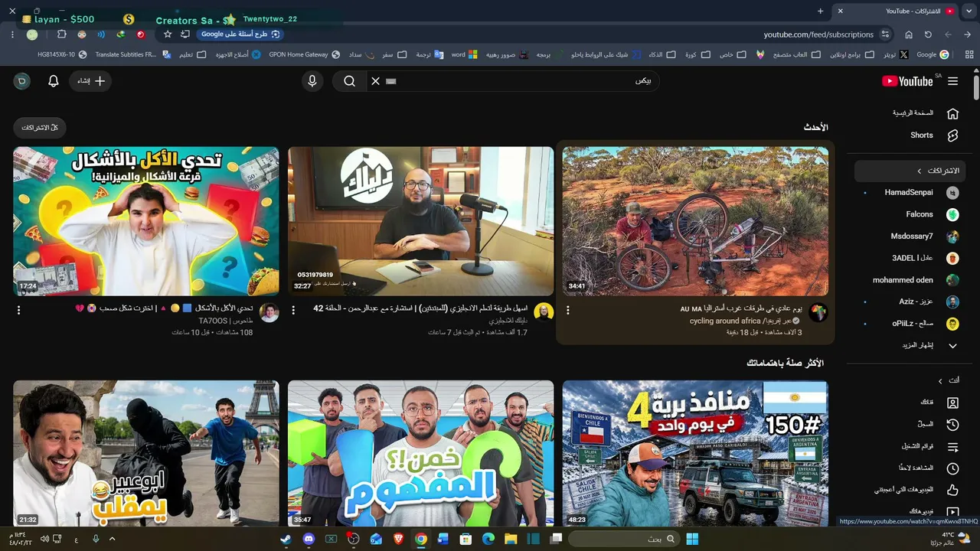Open the 3ADEL channel
980x551 pixels.
click(910, 259)
